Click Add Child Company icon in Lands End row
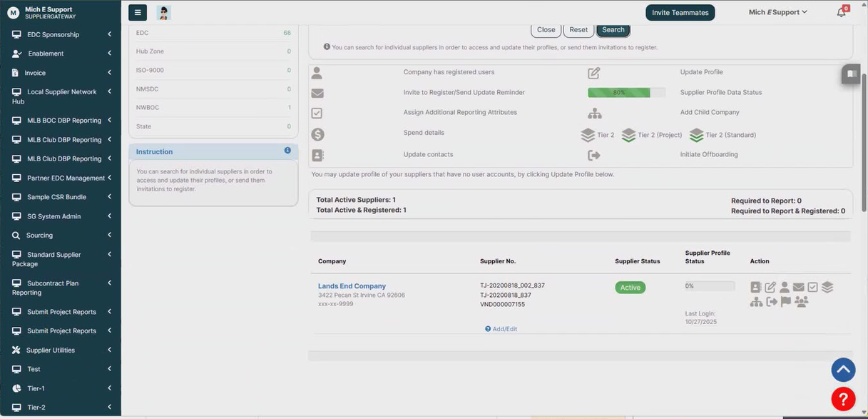The width and height of the screenshot is (868, 419). tap(756, 302)
